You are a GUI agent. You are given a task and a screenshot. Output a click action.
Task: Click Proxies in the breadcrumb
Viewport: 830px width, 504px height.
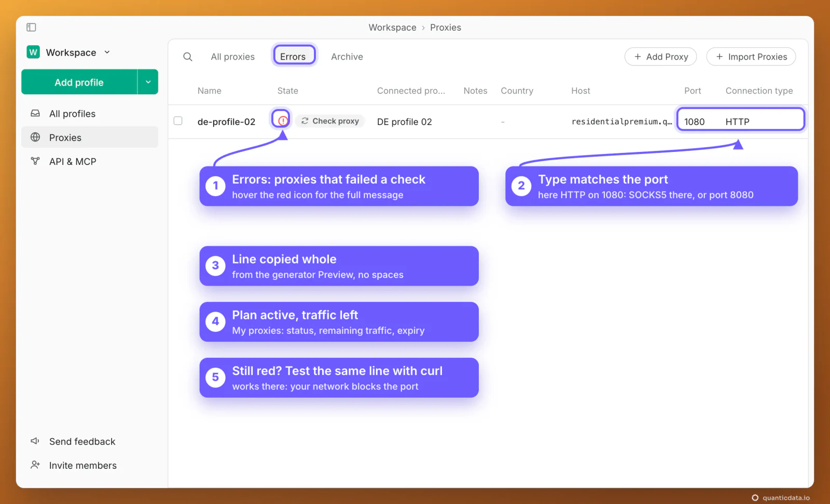[x=445, y=27]
